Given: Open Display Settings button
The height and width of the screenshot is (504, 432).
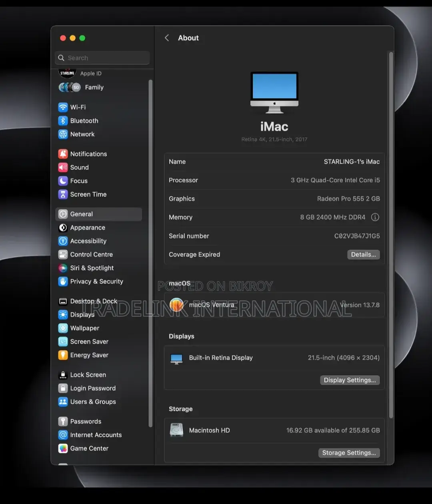Looking at the screenshot, I should [x=350, y=380].
